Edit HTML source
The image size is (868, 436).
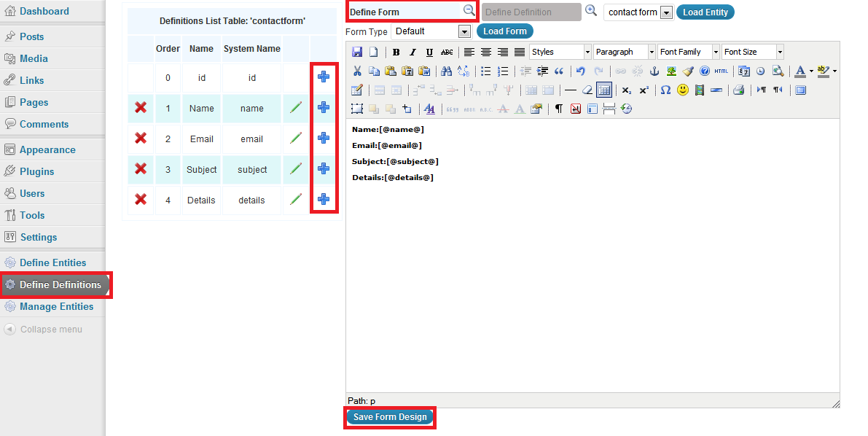tap(722, 71)
